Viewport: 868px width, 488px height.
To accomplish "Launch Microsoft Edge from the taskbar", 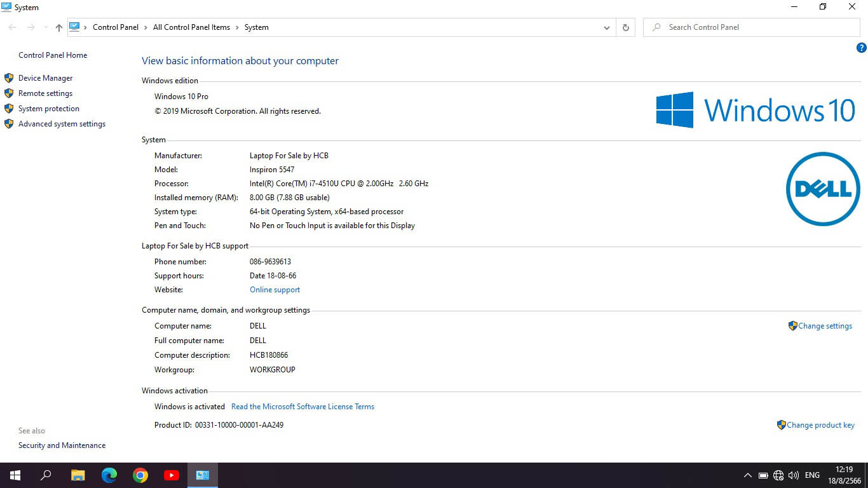I will 109,475.
